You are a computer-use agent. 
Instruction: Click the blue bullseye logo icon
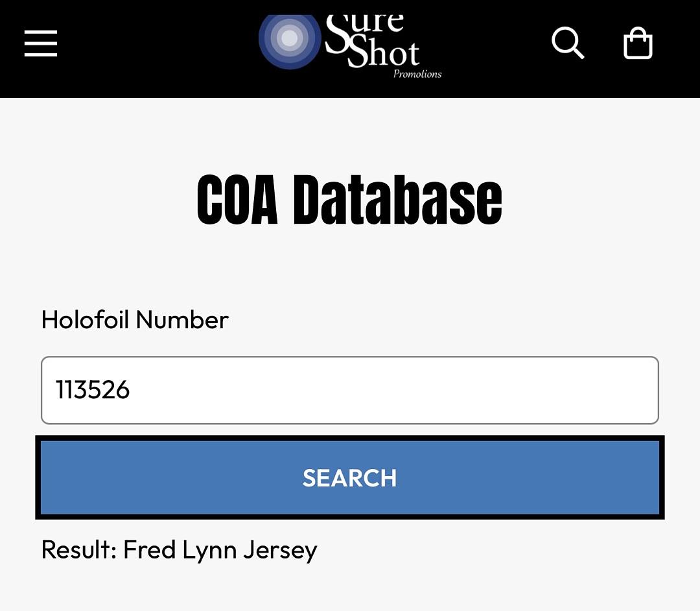(x=290, y=39)
